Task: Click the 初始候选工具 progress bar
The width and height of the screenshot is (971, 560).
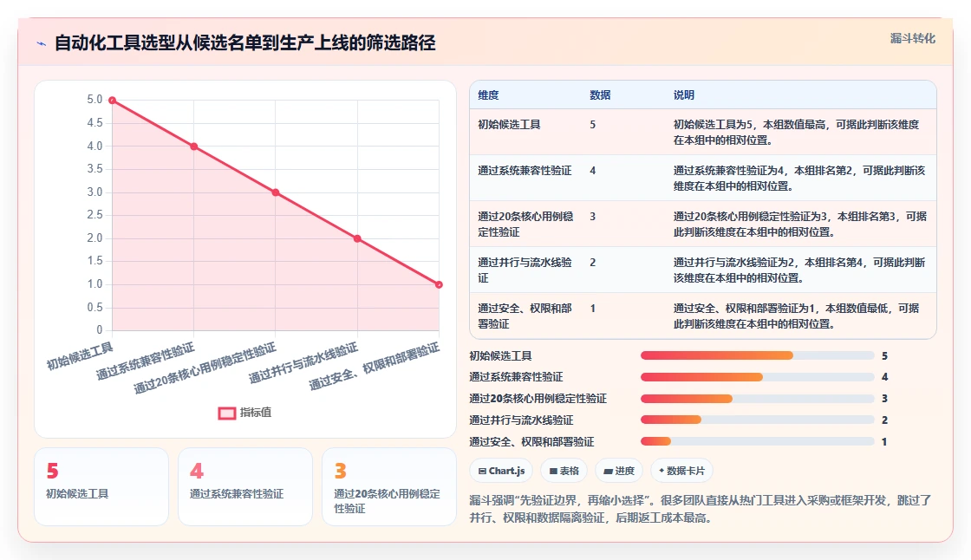Action: (x=757, y=355)
